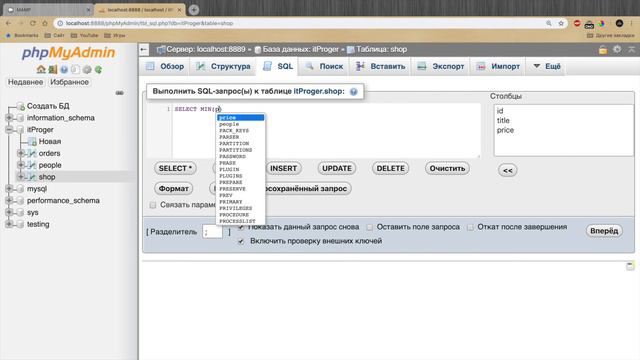
Task: Select 'price' in Столбцы list
Action: tap(505, 130)
